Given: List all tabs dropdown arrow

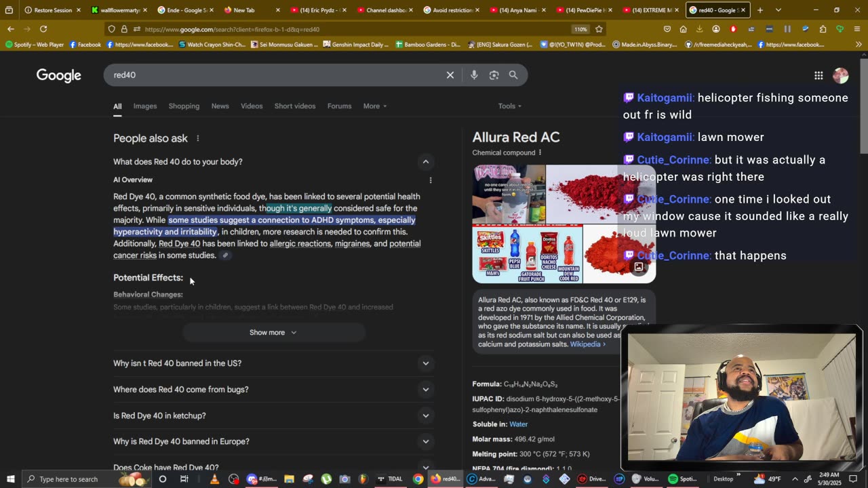Looking at the screenshot, I should click(778, 10).
